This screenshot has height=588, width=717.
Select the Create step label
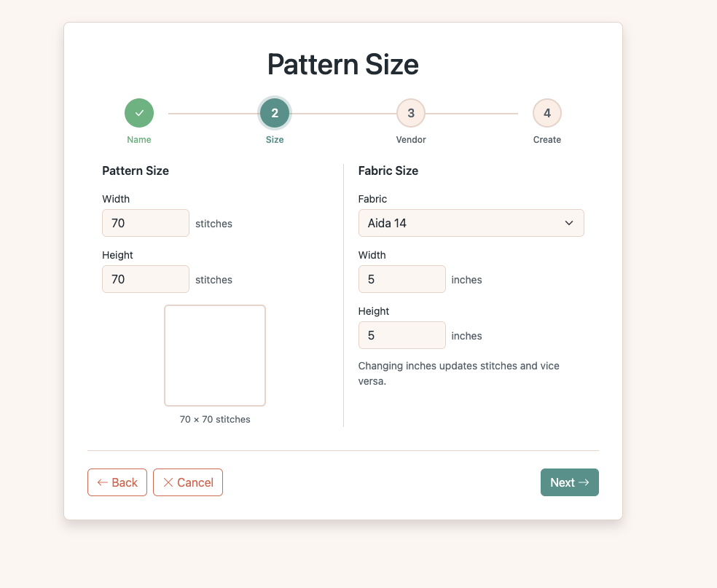(546, 140)
